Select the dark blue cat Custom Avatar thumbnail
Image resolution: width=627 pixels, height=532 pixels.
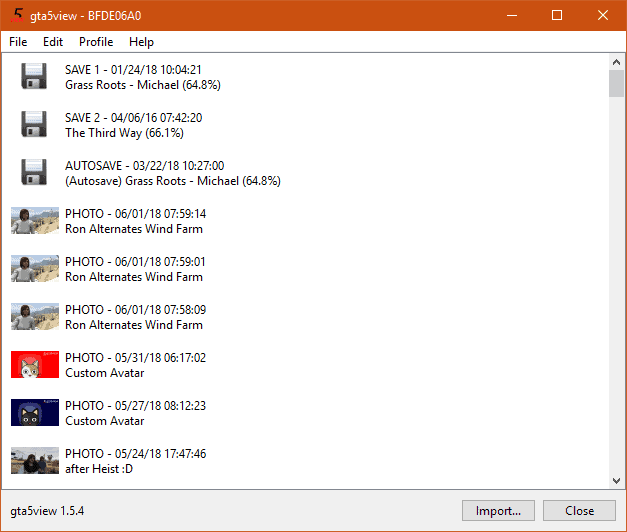35,412
